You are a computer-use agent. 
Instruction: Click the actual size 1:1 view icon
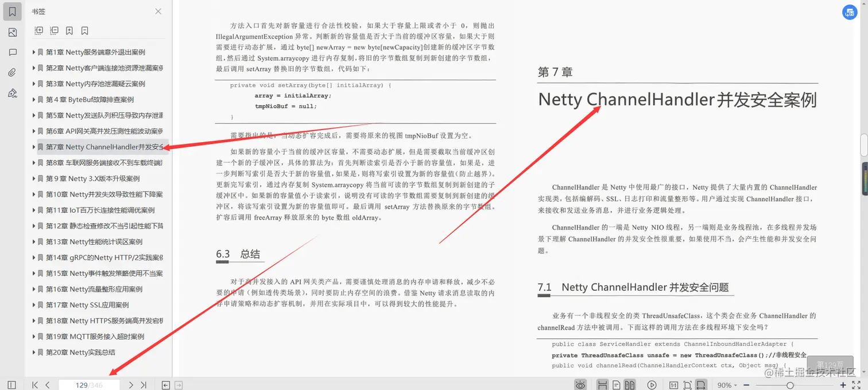click(x=674, y=385)
